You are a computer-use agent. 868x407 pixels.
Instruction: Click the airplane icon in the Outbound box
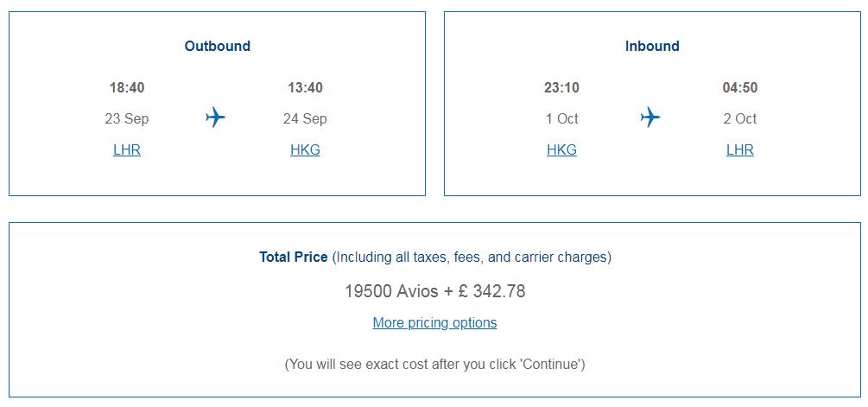[216, 118]
